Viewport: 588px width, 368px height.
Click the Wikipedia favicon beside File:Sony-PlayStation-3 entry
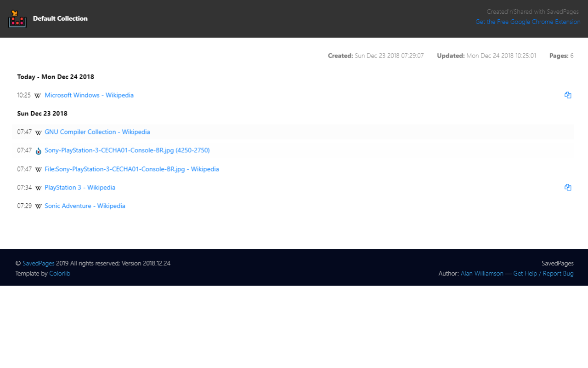39,169
